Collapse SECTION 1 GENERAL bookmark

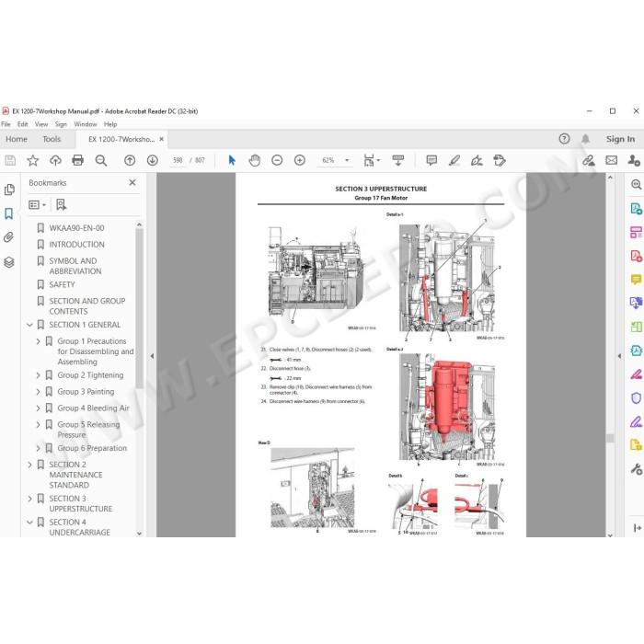click(29, 325)
